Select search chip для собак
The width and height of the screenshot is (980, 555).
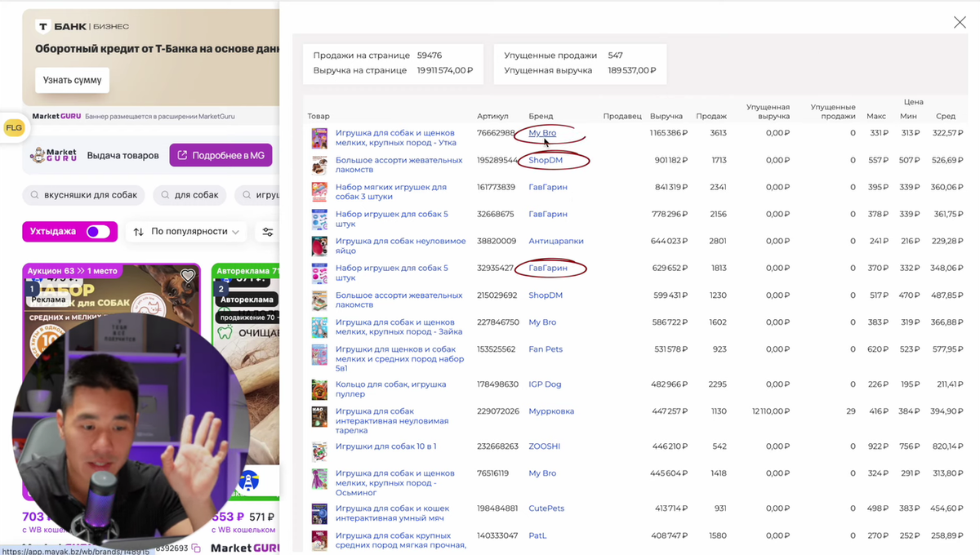tap(189, 195)
